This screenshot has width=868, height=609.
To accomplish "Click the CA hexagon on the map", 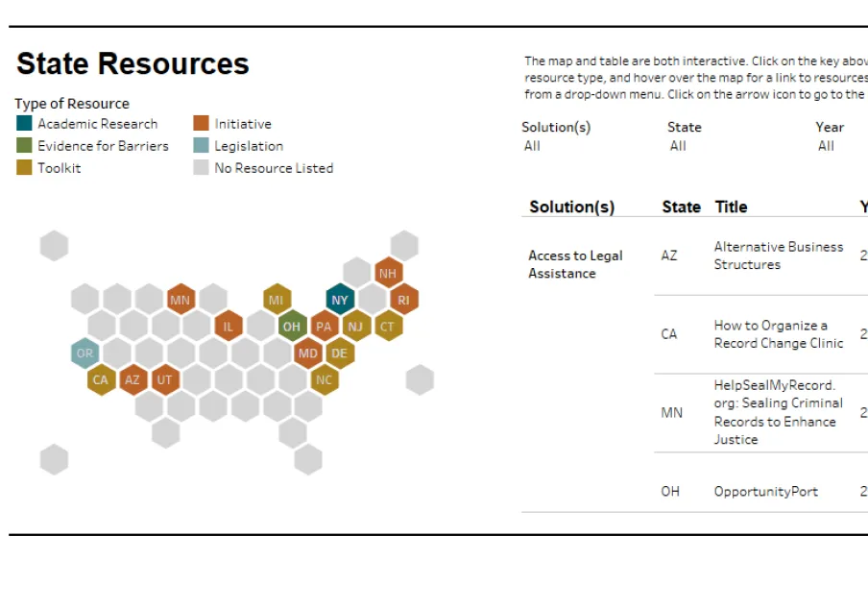I will click(101, 380).
